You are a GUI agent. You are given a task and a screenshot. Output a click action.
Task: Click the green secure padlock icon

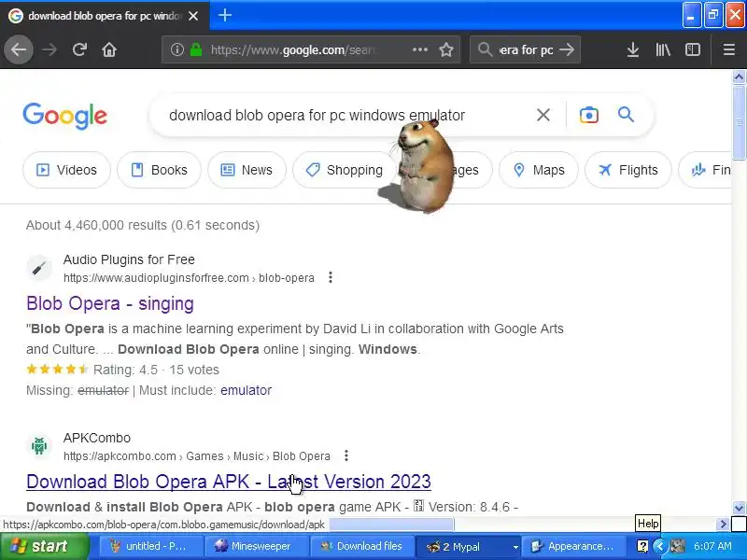coord(196,49)
